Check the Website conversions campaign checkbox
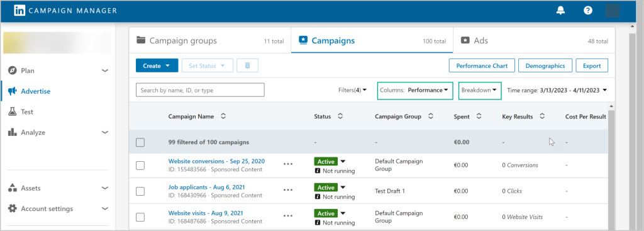Screen dimensions: 644x231 tap(140, 166)
